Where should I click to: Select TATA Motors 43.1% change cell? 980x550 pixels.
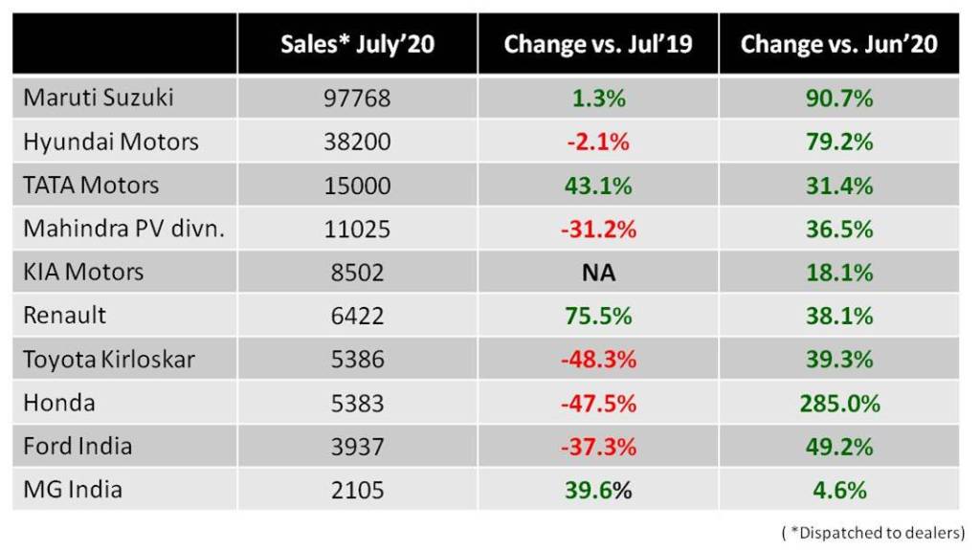click(x=598, y=186)
